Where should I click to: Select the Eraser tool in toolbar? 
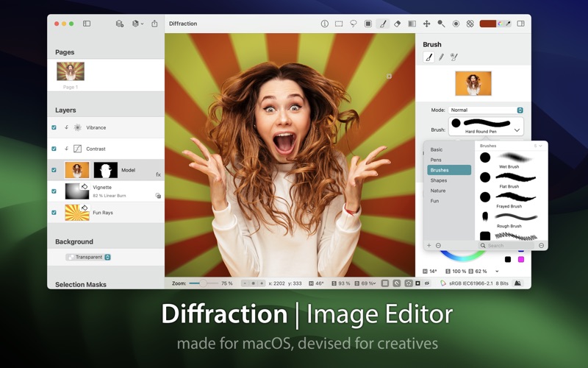coord(397,24)
